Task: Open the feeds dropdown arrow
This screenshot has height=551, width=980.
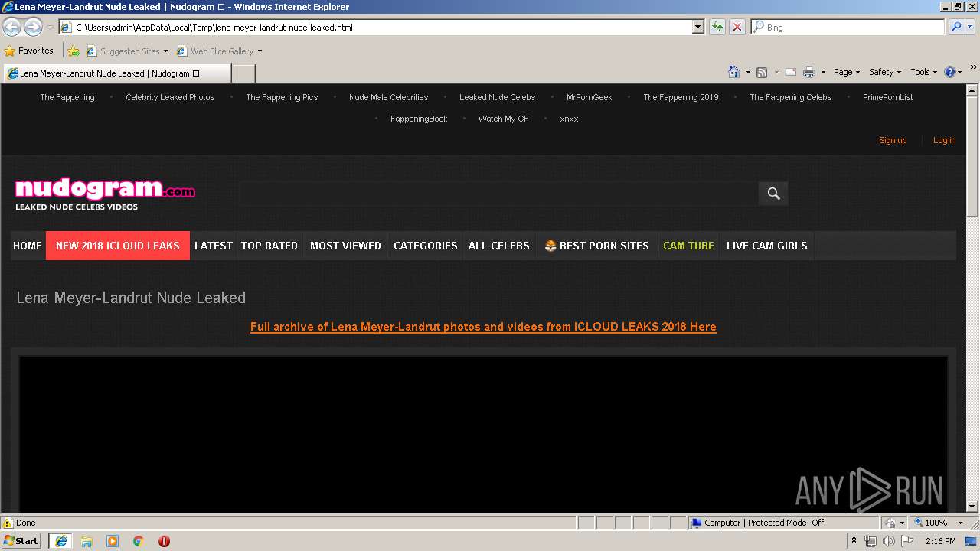Action: 776,72
